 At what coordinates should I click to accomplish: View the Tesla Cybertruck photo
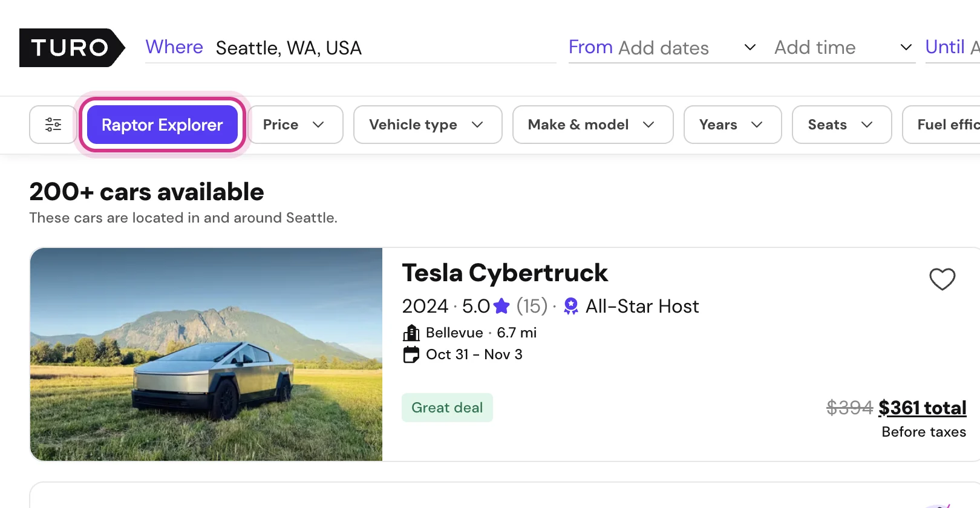(x=206, y=354)
